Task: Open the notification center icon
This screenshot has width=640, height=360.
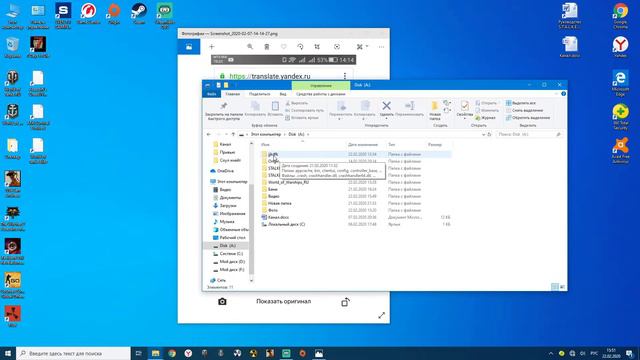Action: point(630,353)
